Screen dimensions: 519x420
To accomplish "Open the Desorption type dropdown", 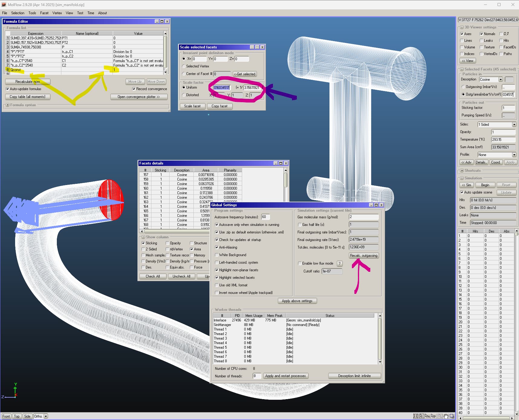I will coord(501,80).
